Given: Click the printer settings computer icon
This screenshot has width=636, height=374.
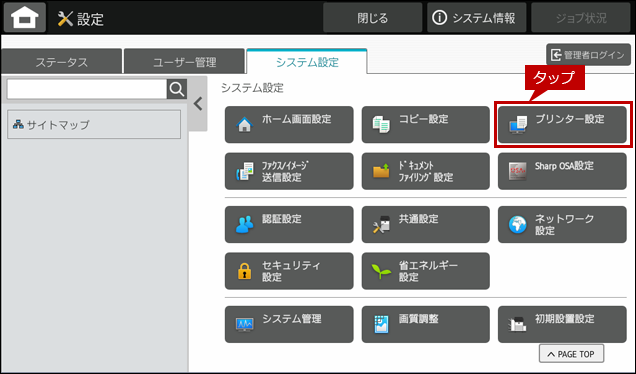Looking at the screenshot, I should click(518, 125).
